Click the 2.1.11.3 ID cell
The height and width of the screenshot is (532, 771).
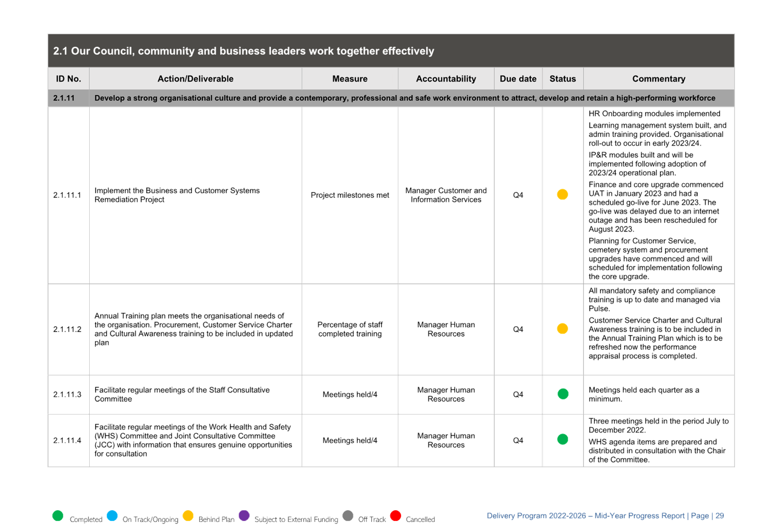[68, 394]
